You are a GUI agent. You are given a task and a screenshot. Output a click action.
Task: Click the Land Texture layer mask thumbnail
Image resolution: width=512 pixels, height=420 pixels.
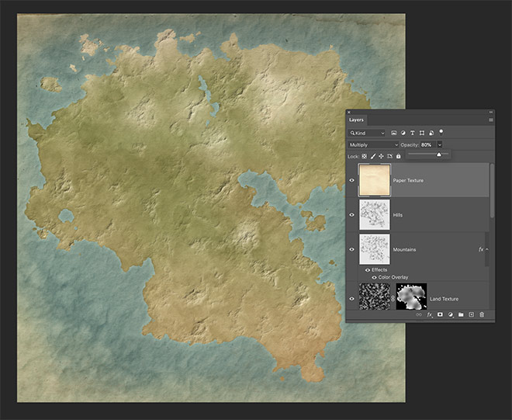(410, 297)
